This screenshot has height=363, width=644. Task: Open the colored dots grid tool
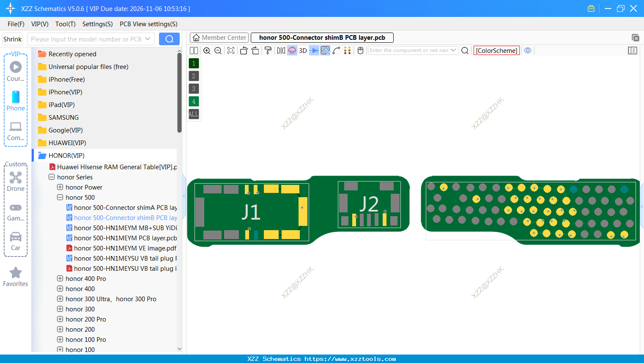pyautogui.click(x=348, y=50)
